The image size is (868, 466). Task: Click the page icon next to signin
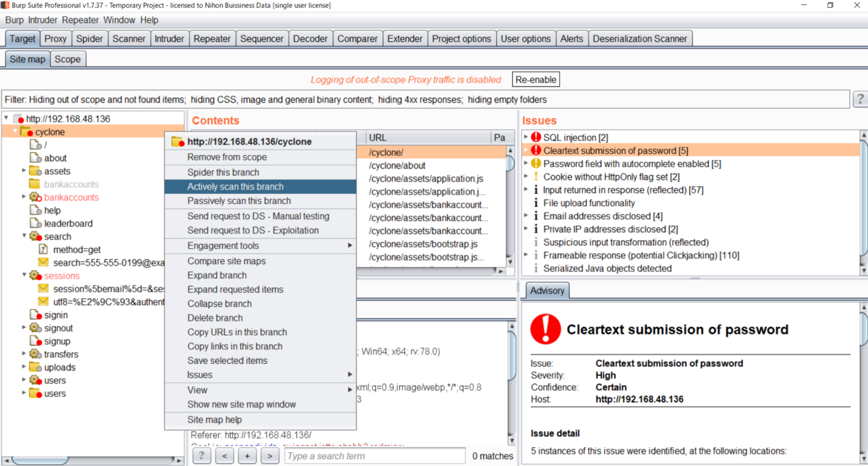pyautogui.click(x=35, y=315)
